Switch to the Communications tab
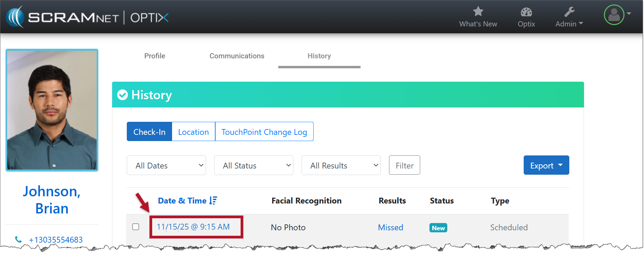The image size is (644, 256). pyautogui.click(x=237, y=56)
